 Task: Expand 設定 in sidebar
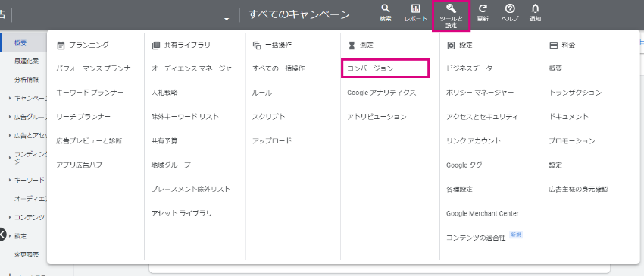[x=10, y=236]
